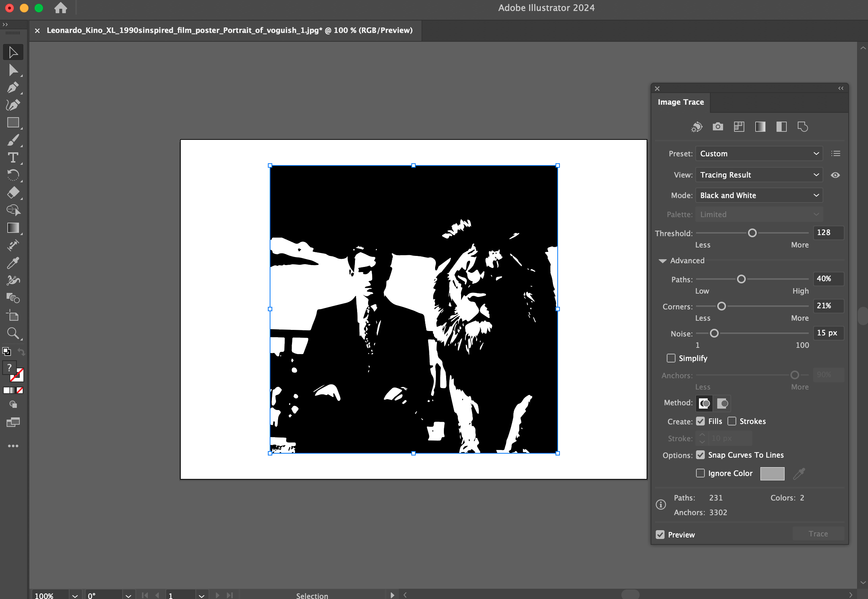Select the Type tool
The width and height of the screenshot is (868, 599).
click(x=13, y=158)
